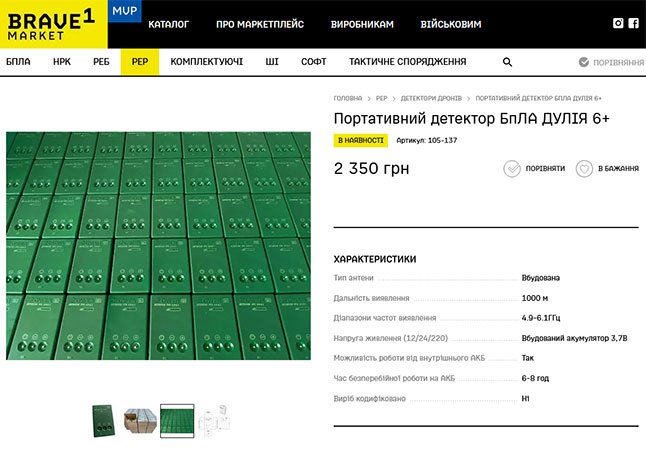Select the ТАКТИЧНЕ СПОРЯДЖЕННЯ category

point(407,62)
